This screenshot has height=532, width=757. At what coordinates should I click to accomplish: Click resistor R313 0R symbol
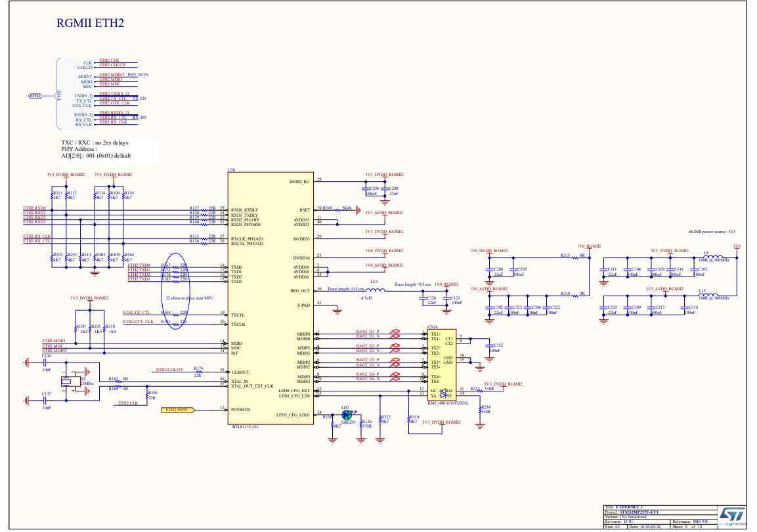click(x=575, y=258)
